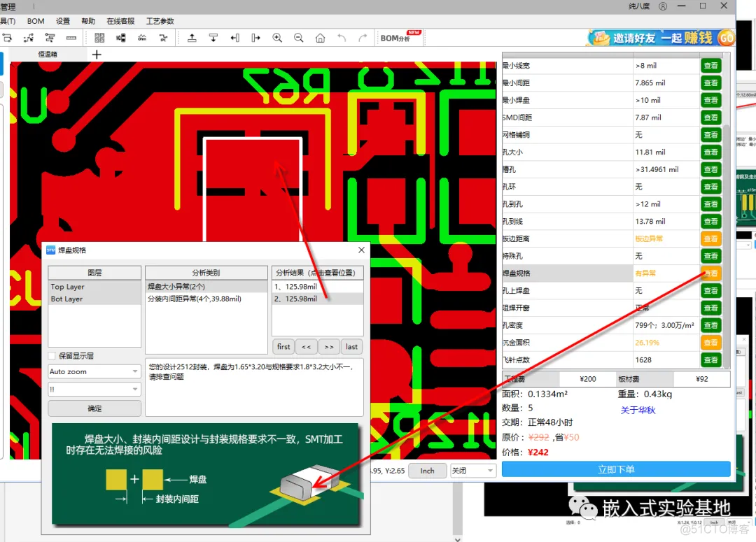Zoom out with the magnifier minus icon
The image size is (756, 542).
[298, 38]
